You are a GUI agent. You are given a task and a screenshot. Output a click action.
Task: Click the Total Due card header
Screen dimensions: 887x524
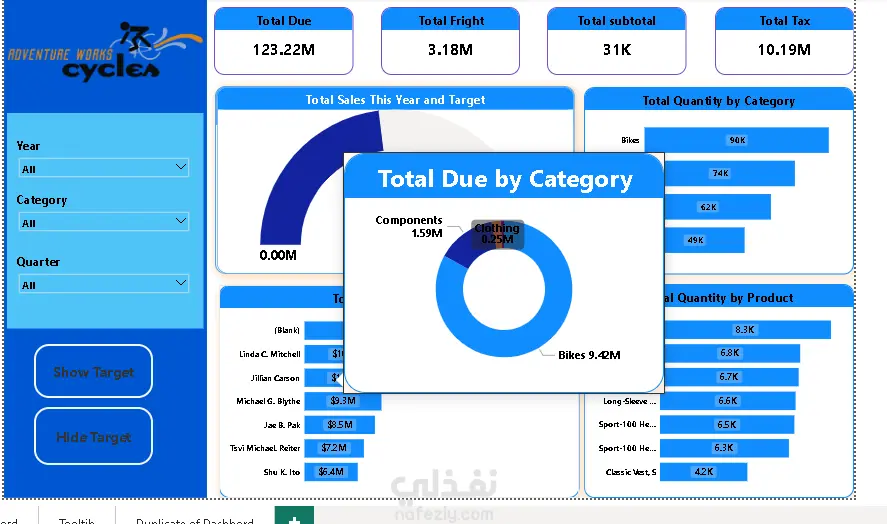click(x=283, y=20)
